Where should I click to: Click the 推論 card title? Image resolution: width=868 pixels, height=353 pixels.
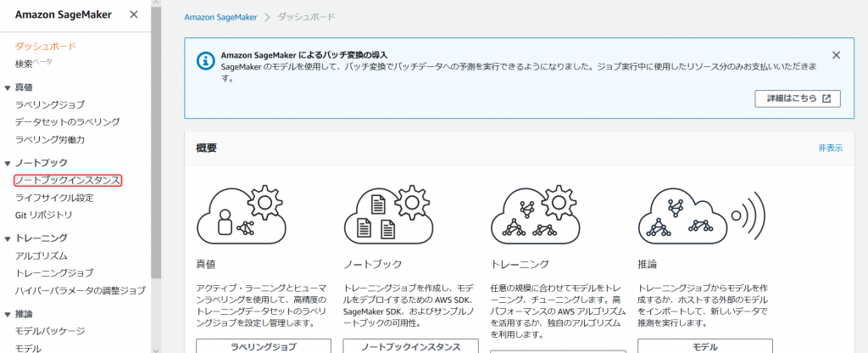(647, 265)
